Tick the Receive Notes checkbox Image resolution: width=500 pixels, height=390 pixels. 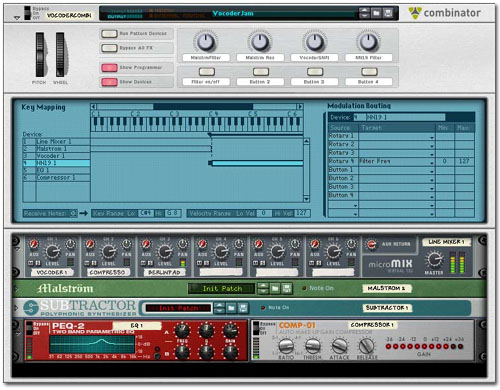click(x=73, y=213)
